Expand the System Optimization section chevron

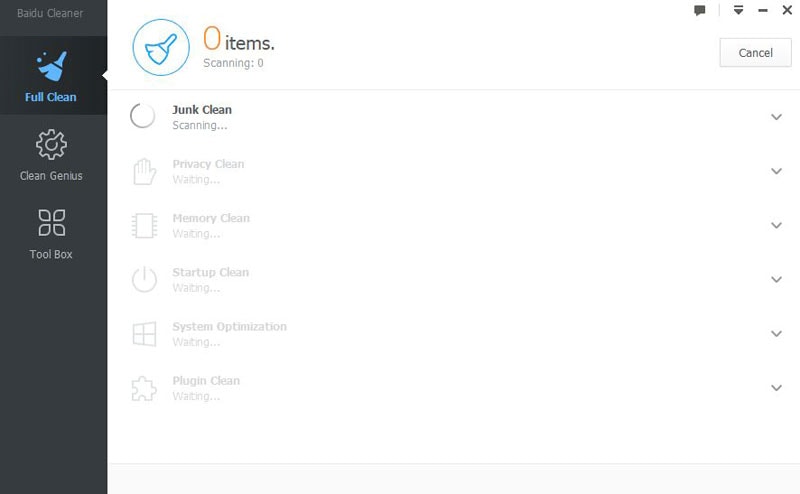(776, 334)
